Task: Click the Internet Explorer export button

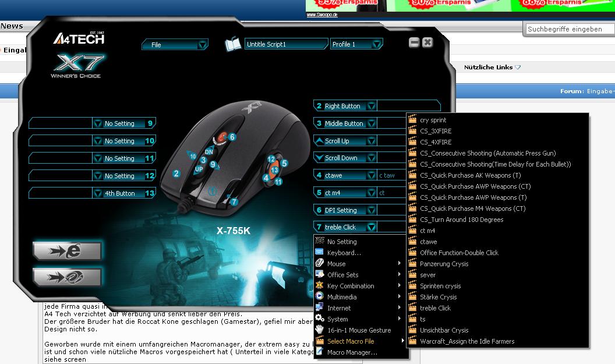Action: click(x=68, y=251)
